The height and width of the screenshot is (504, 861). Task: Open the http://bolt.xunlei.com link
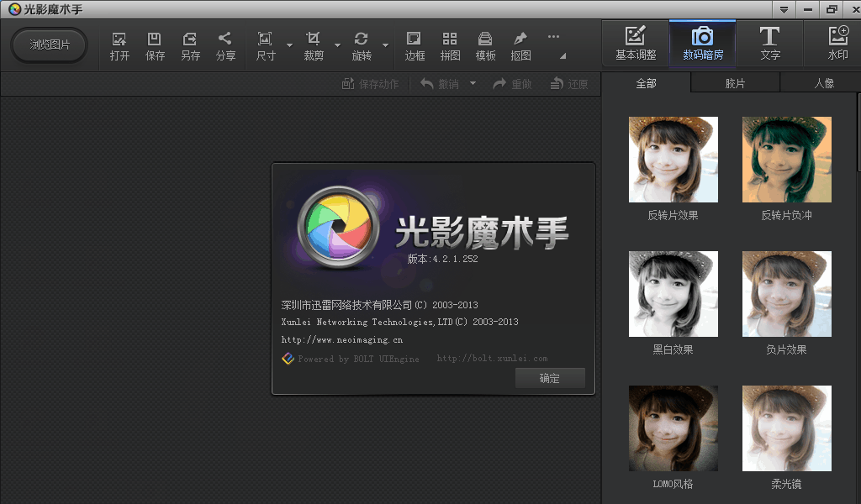click(x=493, y=358)
